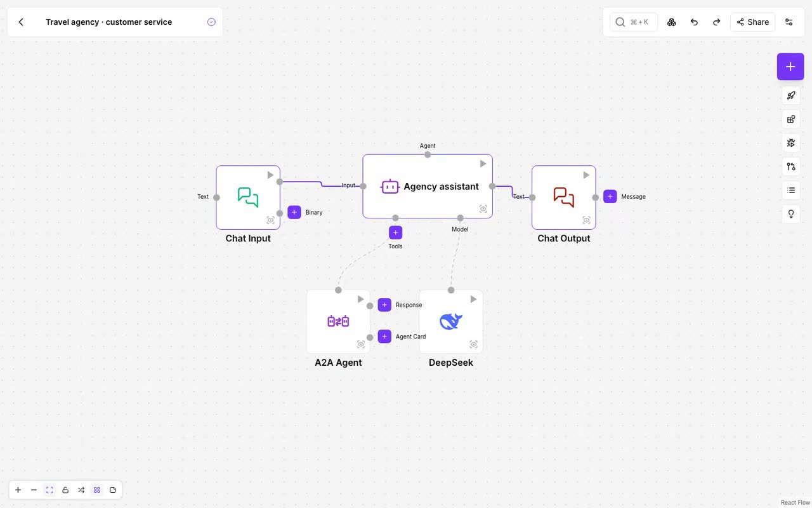Toggle the canvas lock icon in the bottom controls
The height and width of the screenshot is (508, 812).
65,490
